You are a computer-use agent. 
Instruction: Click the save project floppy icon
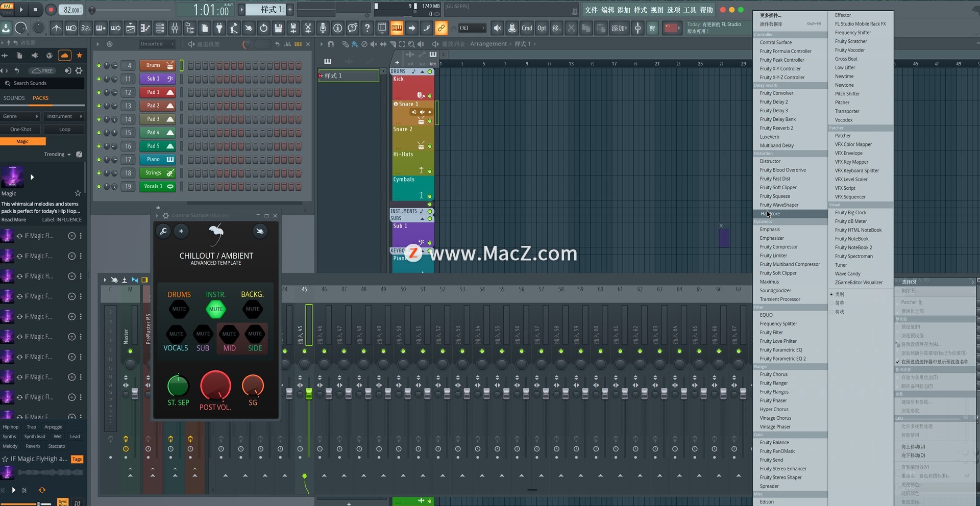[278, 28]
